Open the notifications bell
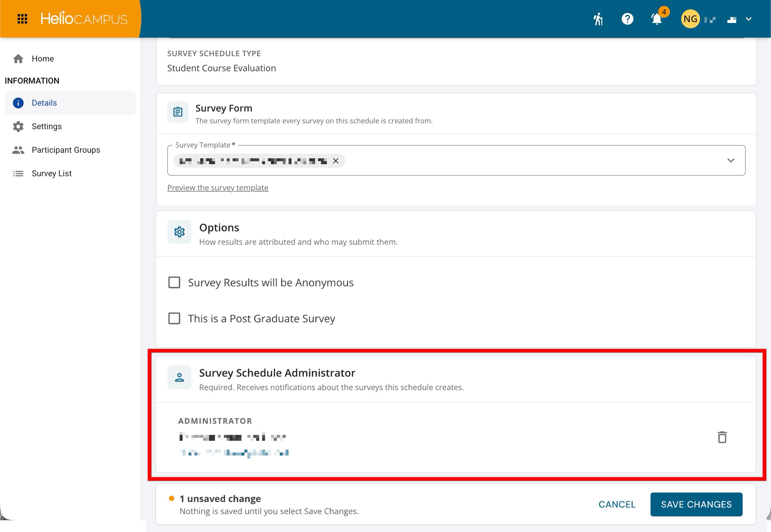 [657, 19]
